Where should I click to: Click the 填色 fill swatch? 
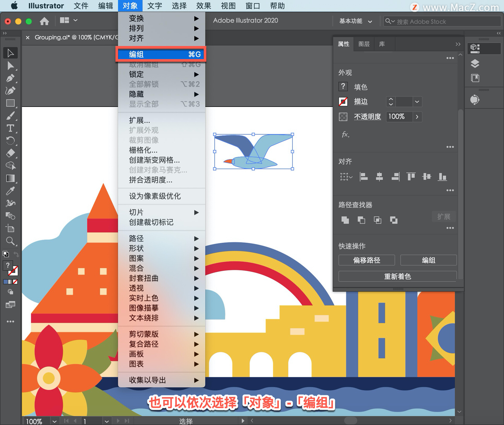pyautogui.click(x=343, y=86)
